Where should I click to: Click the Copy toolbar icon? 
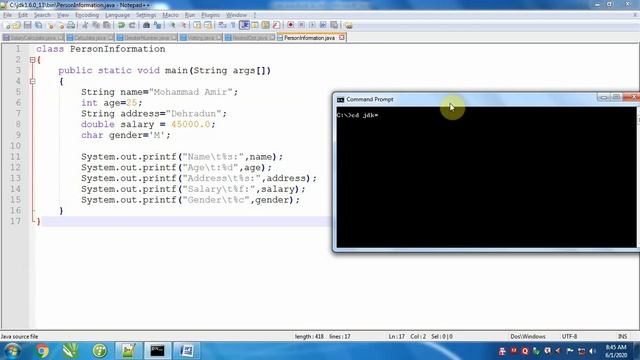coord(96,25)
